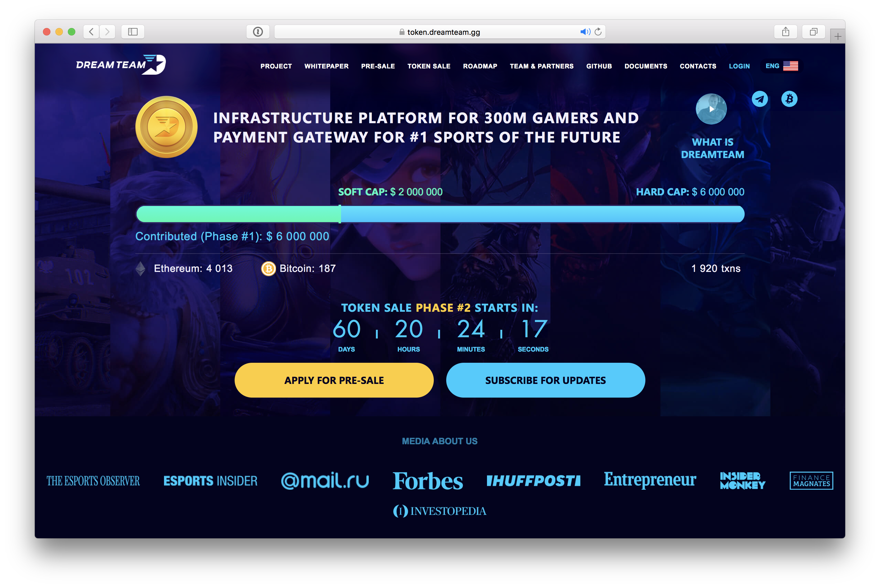
Task: Go back with Safari back arrow
Action: tap(91, 32)
